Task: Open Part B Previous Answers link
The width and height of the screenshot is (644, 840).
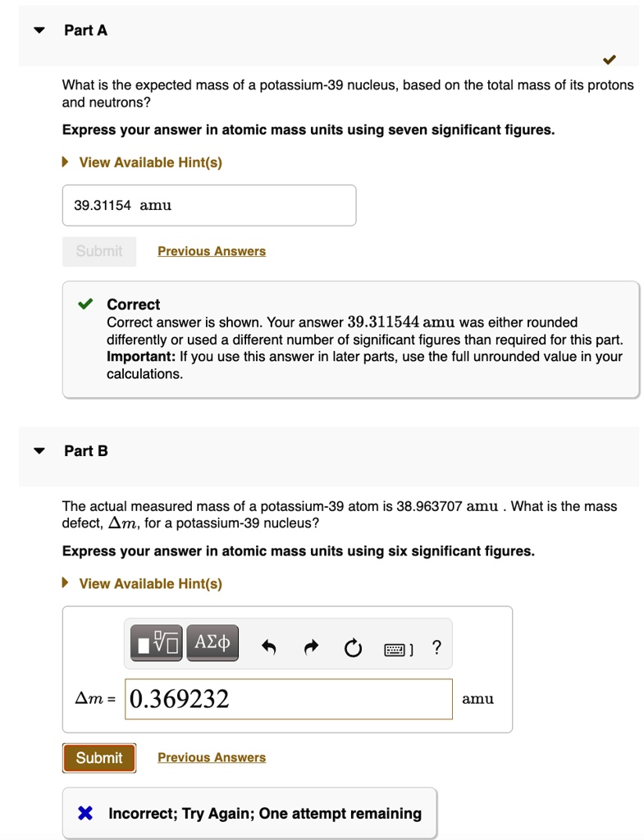Action: tap(212, 758)
